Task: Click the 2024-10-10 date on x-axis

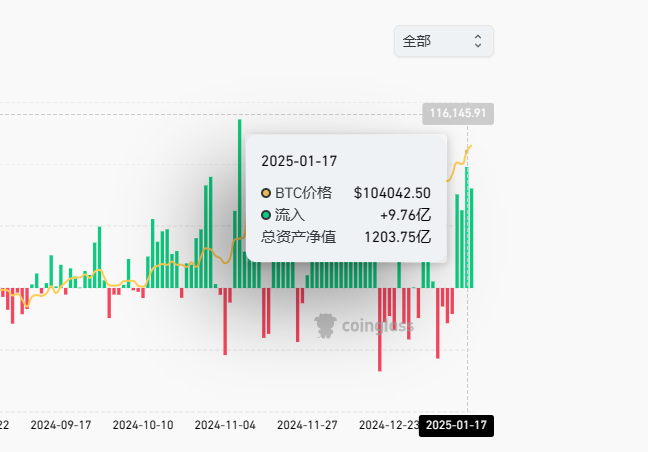Action: click(x=143, y=425)
